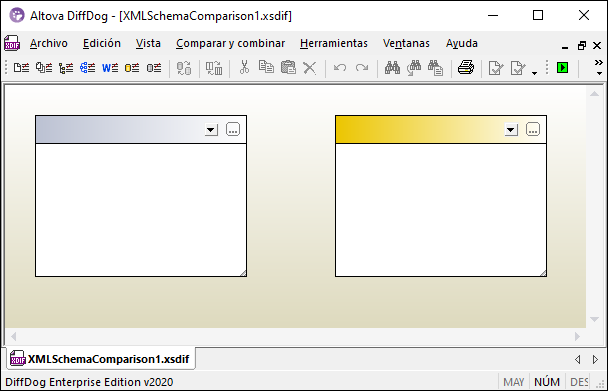This screenshot has height=391, width=608.
Task: Click the right component resize grip corner
Action: click(x=543, y=273)
